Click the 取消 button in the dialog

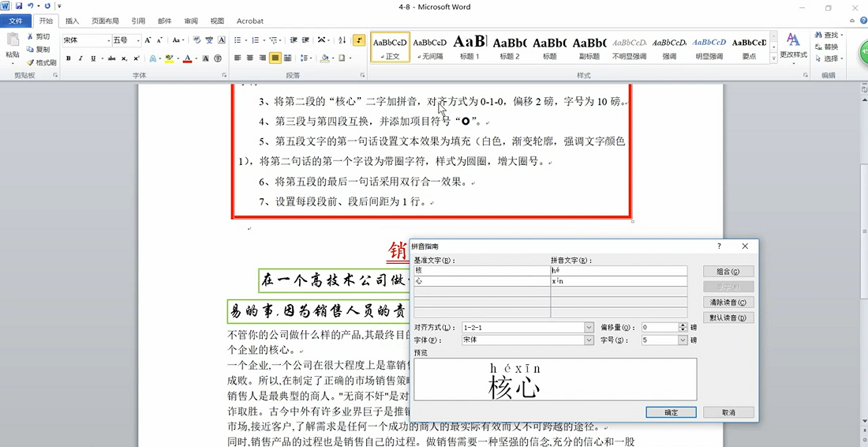point(728,413)
